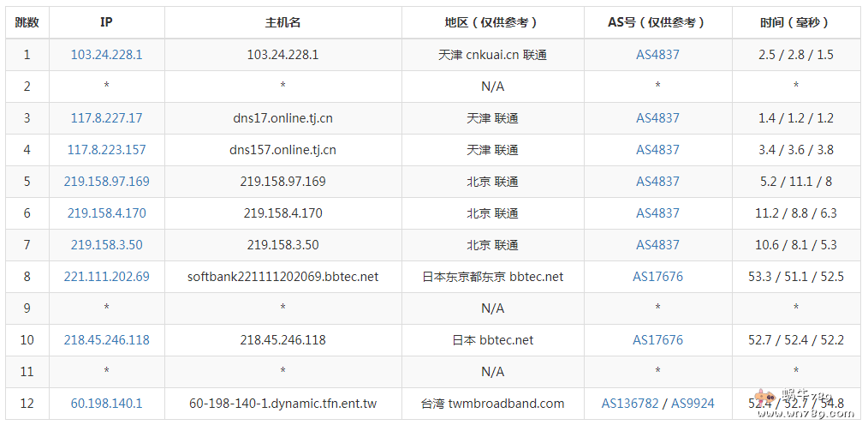The width and height of the screenshot is (868, 425).
Task: Click the 跳数 column header
Action: [x=27, y=23]
